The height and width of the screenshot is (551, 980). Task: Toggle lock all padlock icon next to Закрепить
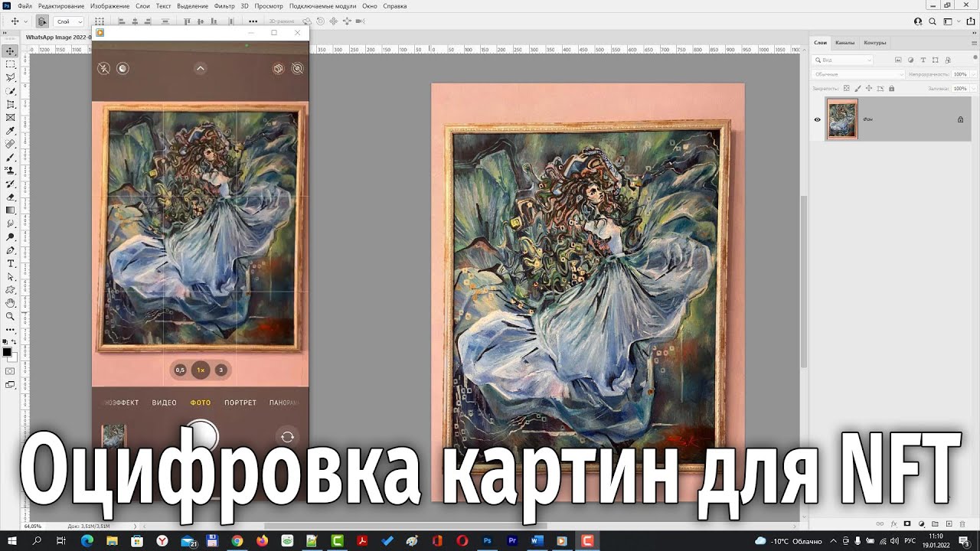pos(890,88)
